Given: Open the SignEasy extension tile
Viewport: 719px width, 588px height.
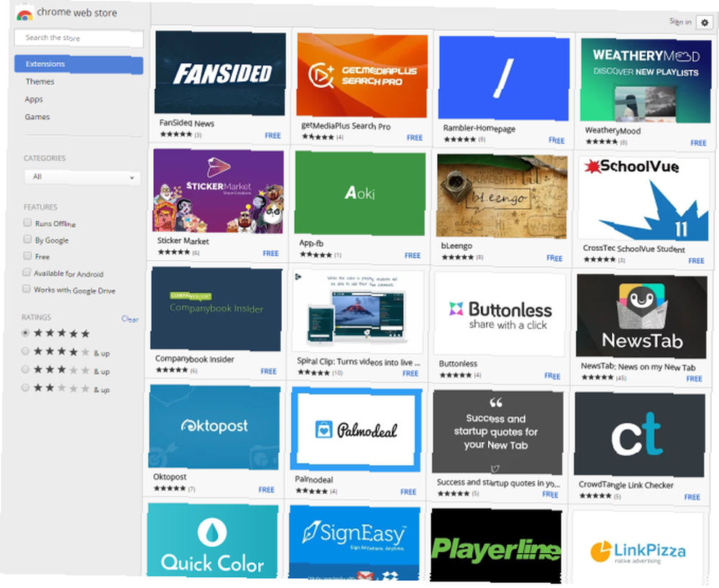Looking at the screenshot, I should 354,543.
